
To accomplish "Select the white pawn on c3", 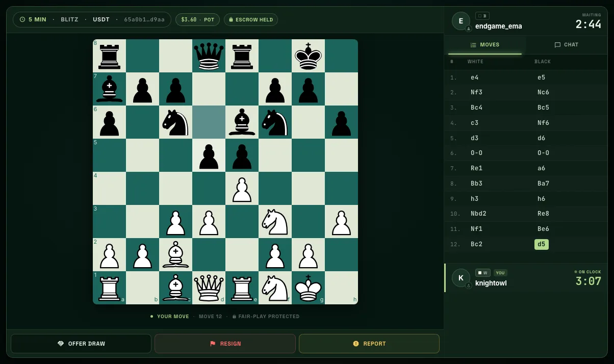I will point(175,222).
